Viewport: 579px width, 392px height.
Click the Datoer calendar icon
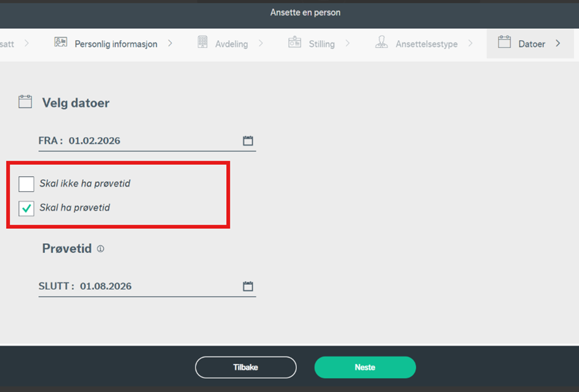click(504, 42)
